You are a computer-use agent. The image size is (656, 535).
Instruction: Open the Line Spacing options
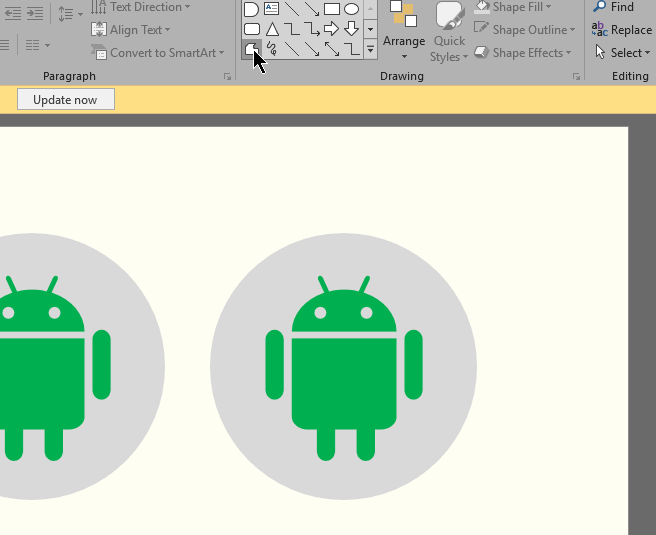tap(70, 13)
